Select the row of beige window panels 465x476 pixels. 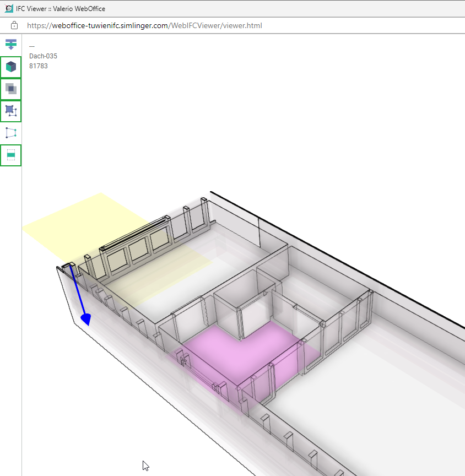132,248
